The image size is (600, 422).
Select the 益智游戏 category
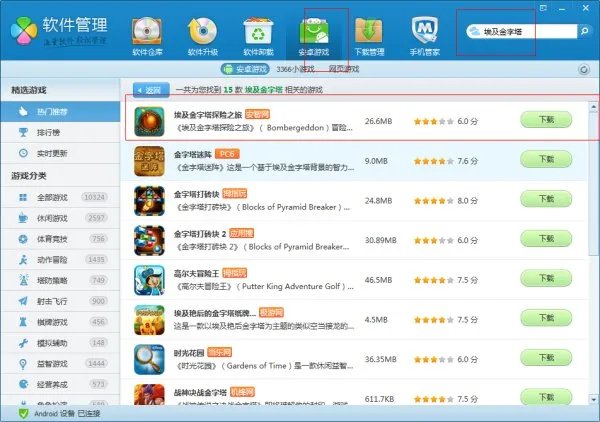click(x=60, y=364)
